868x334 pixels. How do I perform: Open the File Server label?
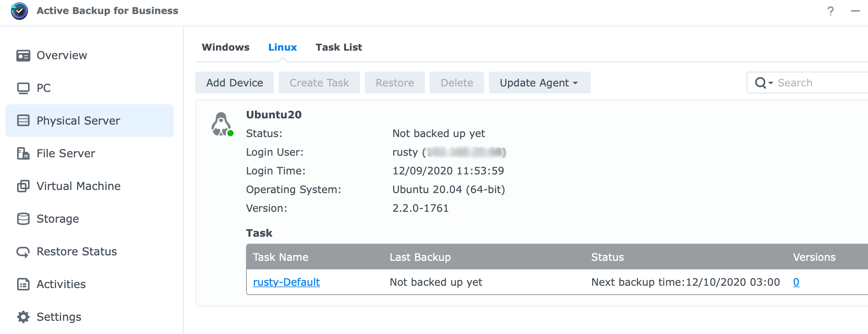[66, 153]
